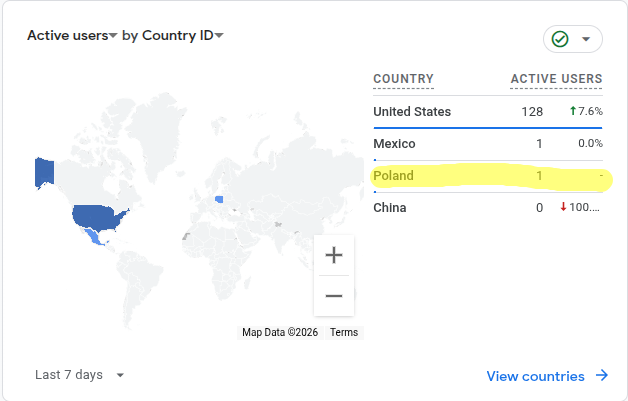Zoom out on the world map
This screenshot has height=401, width=628.
click(334, 296)
